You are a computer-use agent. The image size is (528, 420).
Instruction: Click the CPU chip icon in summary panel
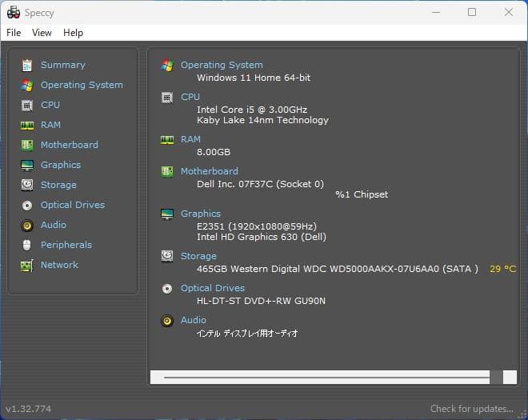click(167, 98)
